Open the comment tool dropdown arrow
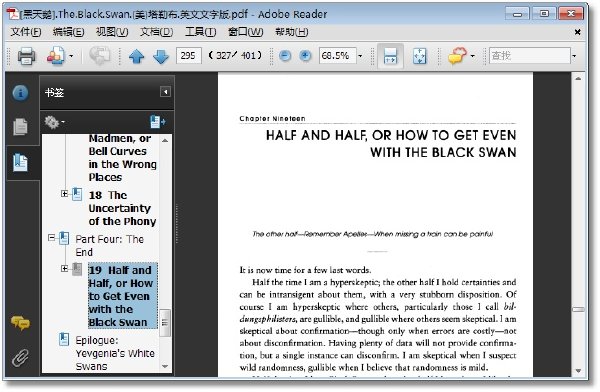The height and width of the screenshot is (392, 600). (x=473, y=56)
